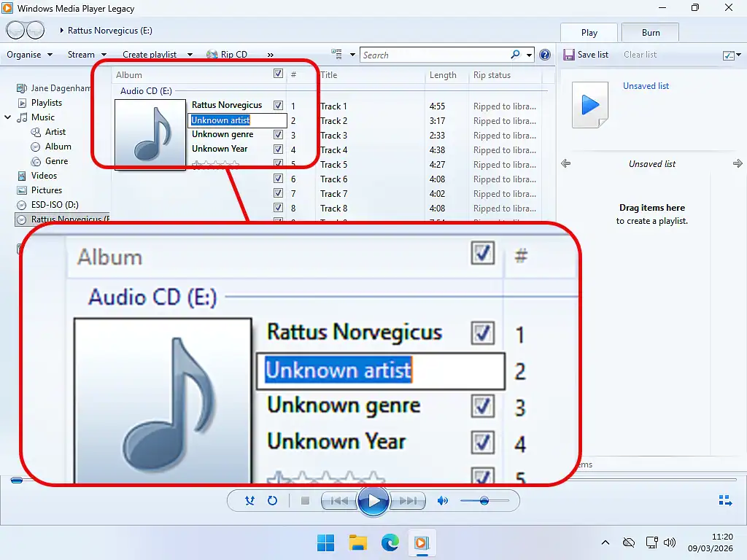Switch to the Burn tab
The image size is (747, 560).
click(x=649, y=32)
